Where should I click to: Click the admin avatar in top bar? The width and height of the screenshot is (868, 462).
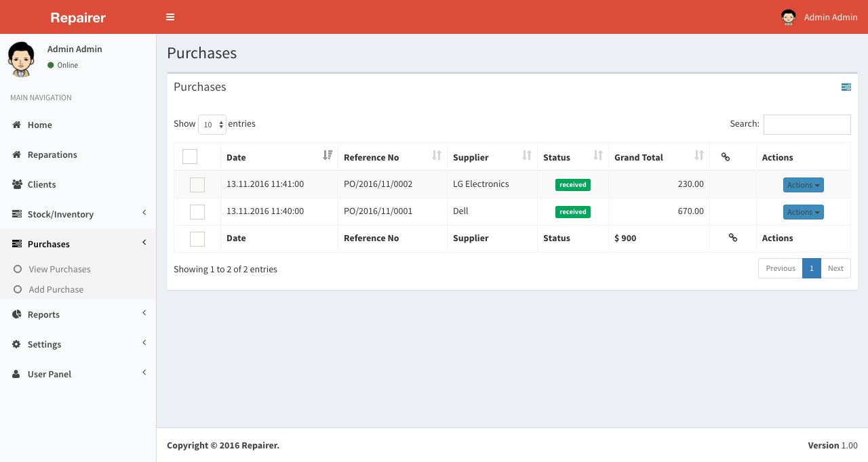(x=788, y=17)
